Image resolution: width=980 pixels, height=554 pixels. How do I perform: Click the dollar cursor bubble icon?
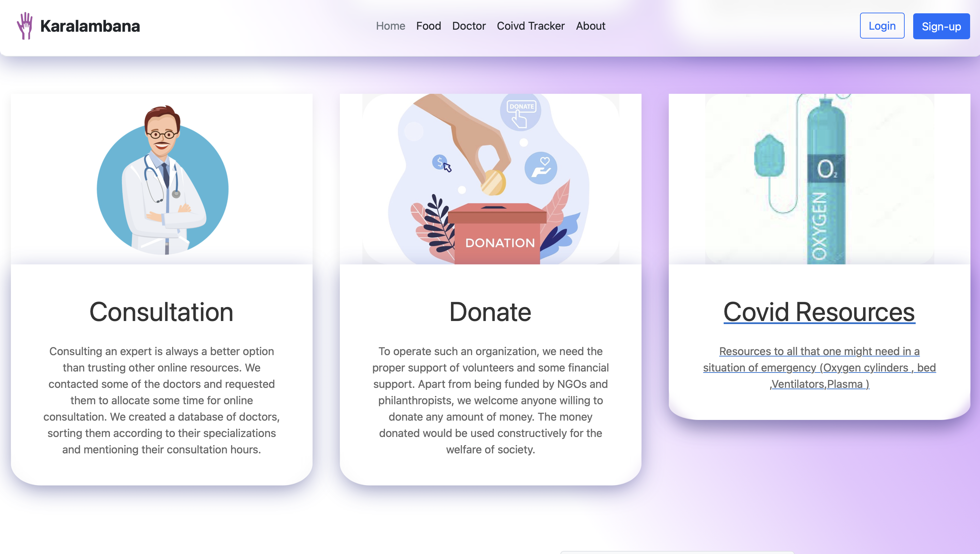tap(441, 163)
